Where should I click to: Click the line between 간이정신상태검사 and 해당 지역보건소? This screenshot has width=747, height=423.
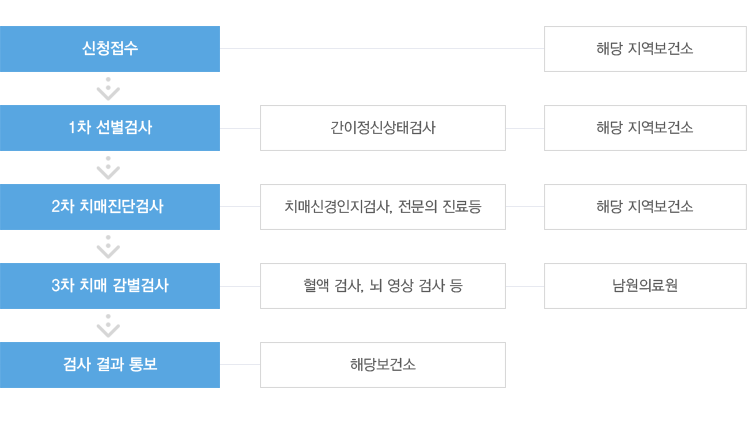point(525,128)
